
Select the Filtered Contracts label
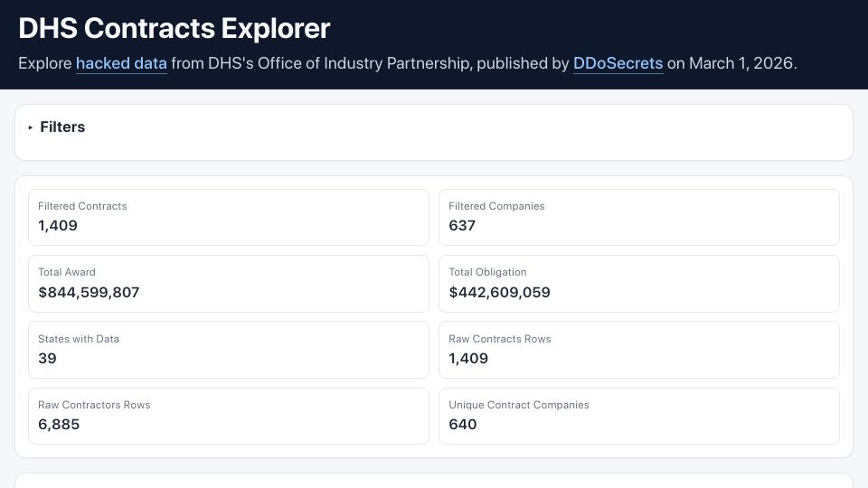coord(82,206)
